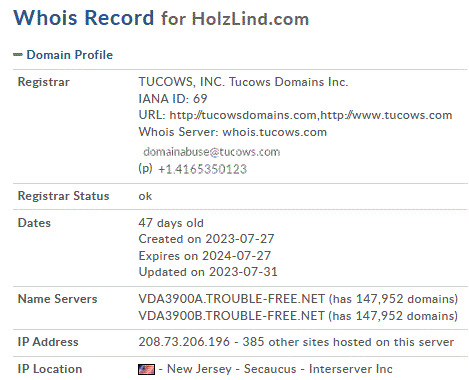Open name server VDA3900B.TROUBLE-FREE.NET

pos(232,316)
